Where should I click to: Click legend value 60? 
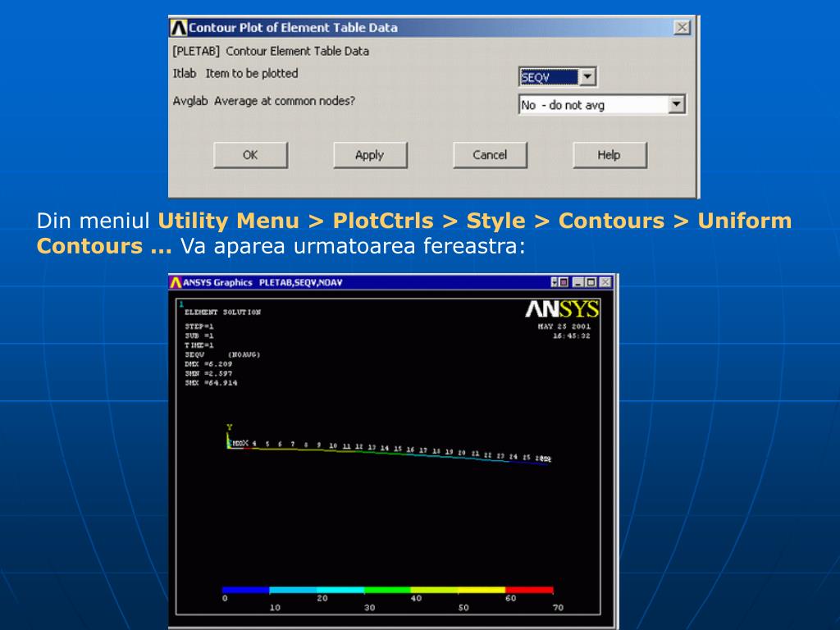(510, 598)
